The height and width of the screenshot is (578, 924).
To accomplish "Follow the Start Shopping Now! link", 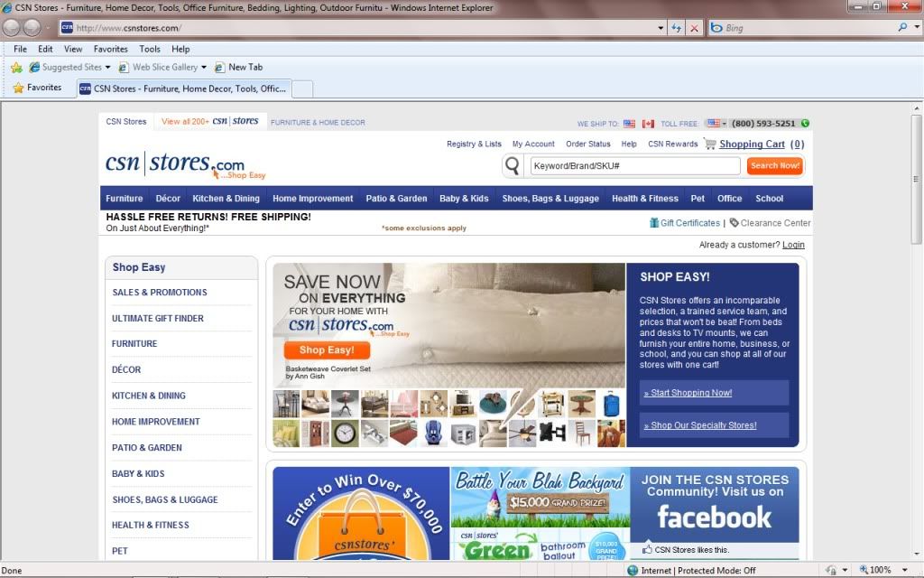I will click(688, 393).
